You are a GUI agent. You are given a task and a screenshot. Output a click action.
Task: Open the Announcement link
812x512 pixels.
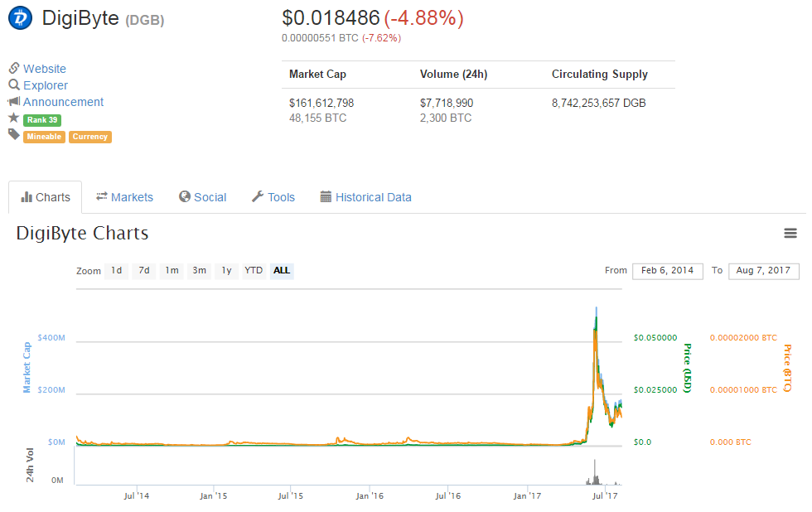(63, 101)
